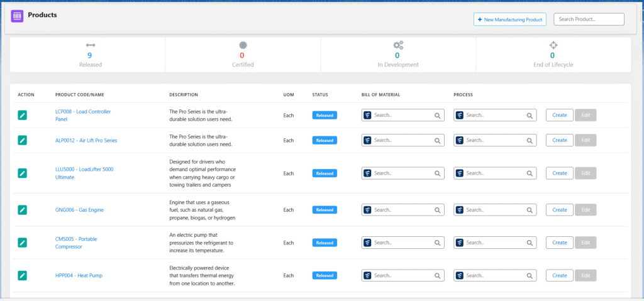Click New Manufacturing Product button

[x=509, y=19]
